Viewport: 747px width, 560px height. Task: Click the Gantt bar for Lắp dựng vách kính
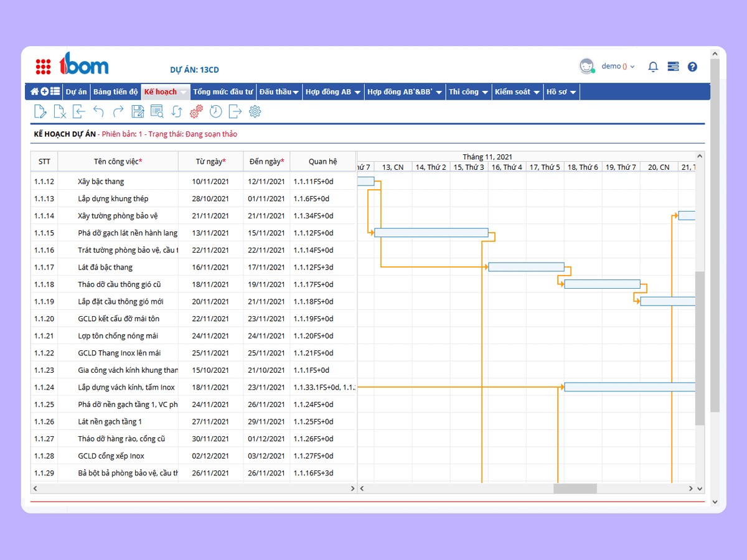629,387
